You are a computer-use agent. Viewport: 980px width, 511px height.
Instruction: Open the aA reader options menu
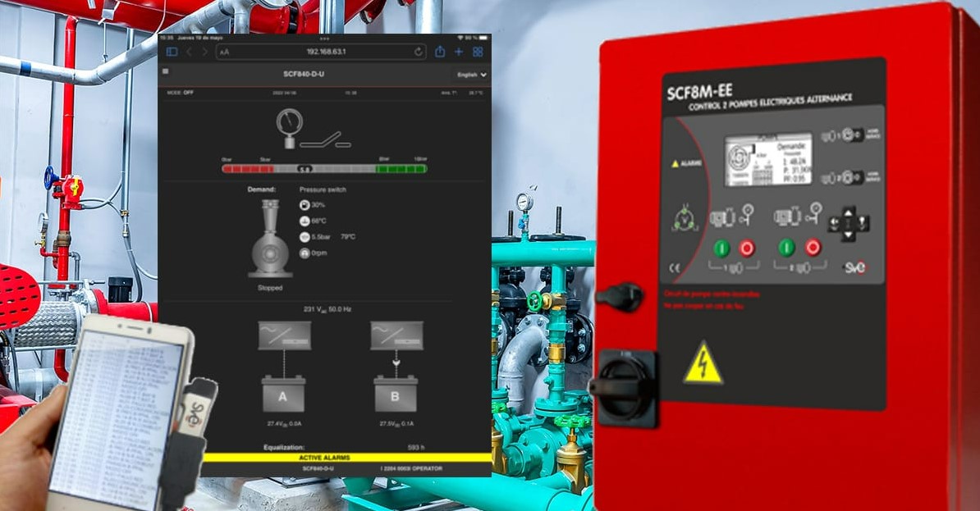225,52
